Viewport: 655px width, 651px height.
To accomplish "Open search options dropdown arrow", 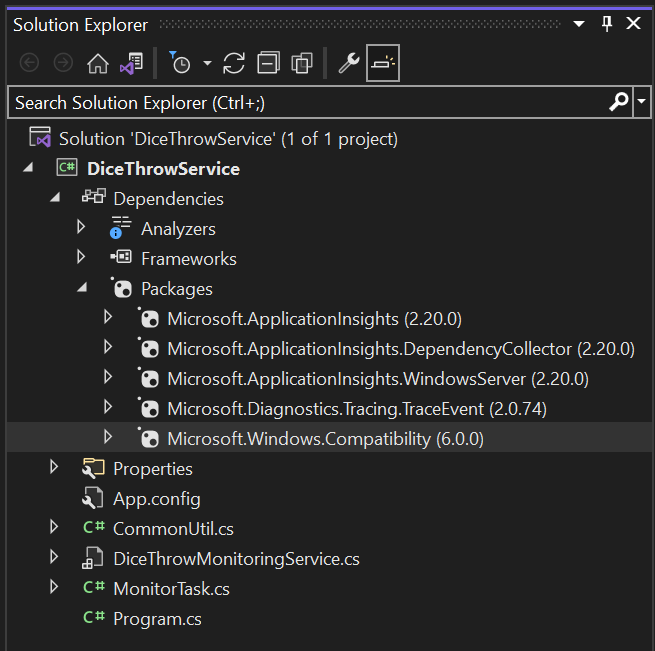I will click(642, 102).
